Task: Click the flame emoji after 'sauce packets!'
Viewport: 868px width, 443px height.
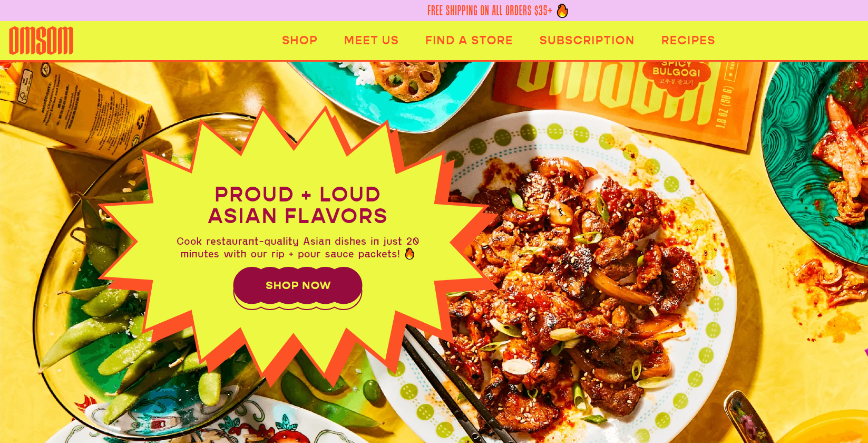Action: [x=409, y=254]
